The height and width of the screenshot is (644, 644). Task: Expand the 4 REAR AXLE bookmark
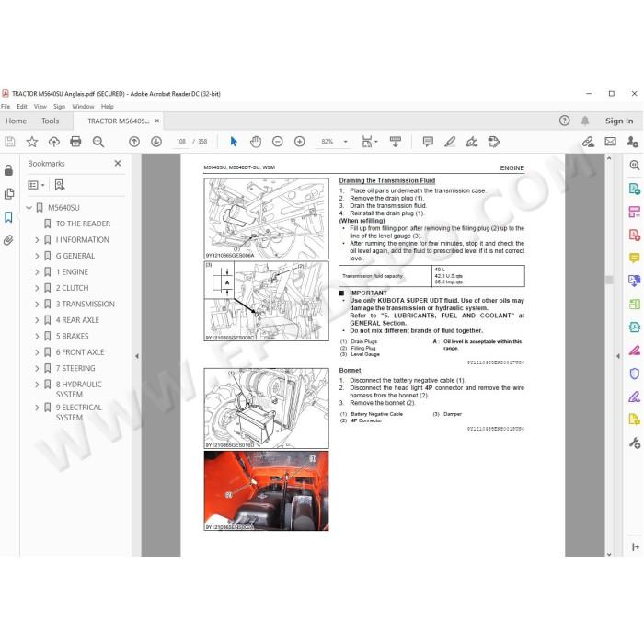[37, 320]
